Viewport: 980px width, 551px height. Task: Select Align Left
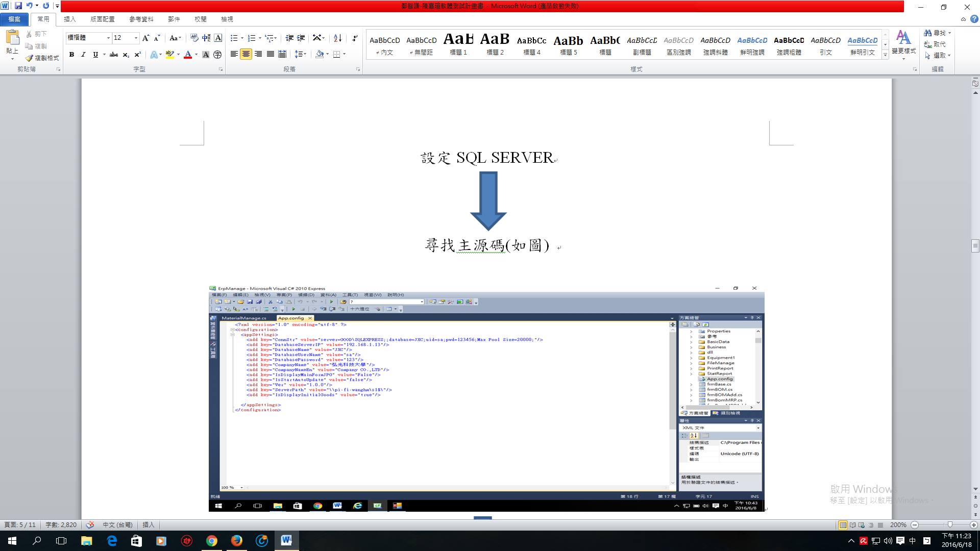[234, 54]
